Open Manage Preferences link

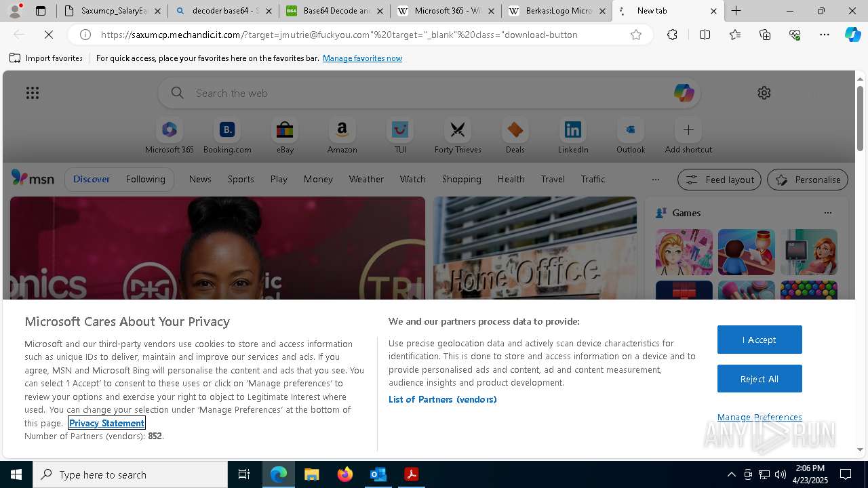pos(759,417)
